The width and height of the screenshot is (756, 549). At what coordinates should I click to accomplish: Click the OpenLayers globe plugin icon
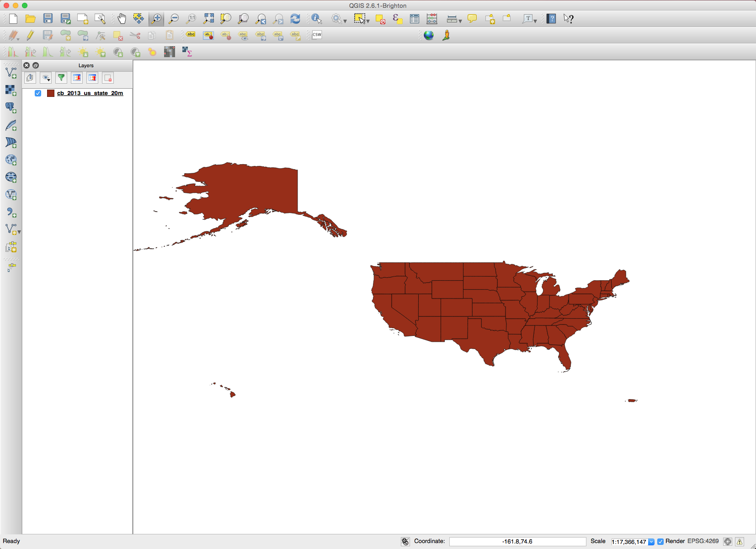[x=429, y=35]
